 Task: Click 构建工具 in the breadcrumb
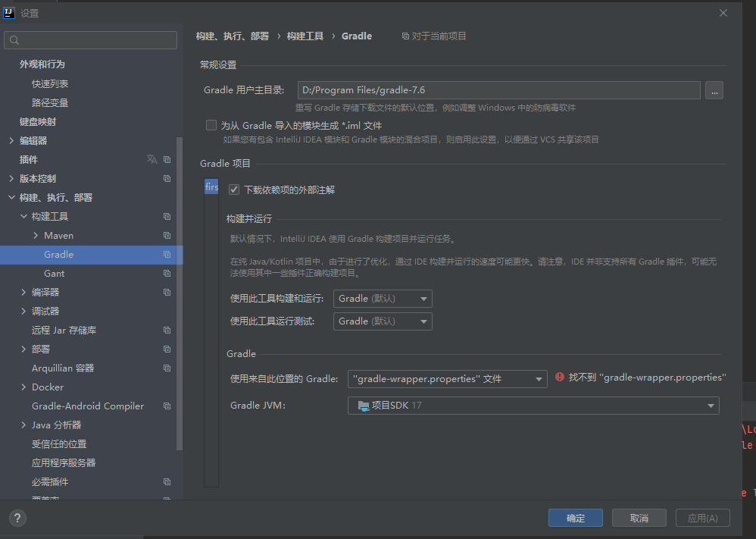coord(305,36)
